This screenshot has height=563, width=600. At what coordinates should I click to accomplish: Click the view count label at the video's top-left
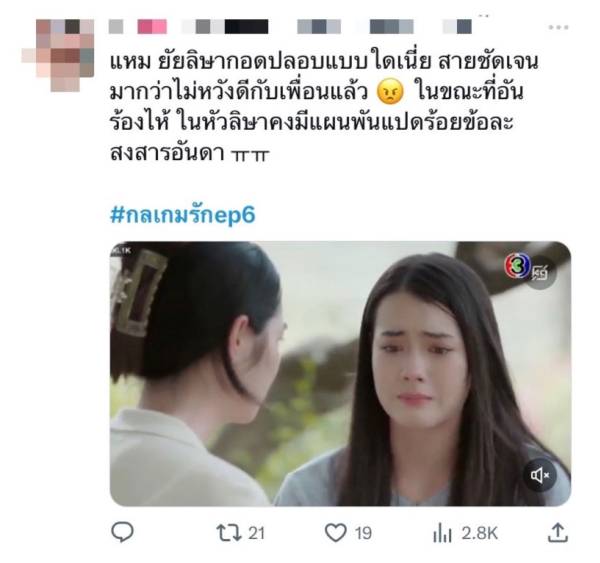(122, 250)
